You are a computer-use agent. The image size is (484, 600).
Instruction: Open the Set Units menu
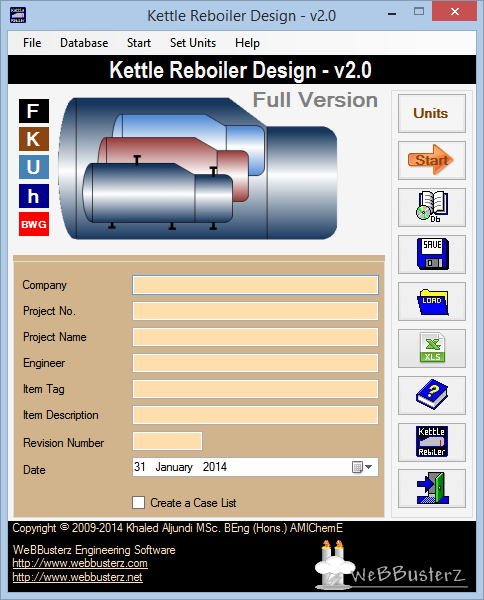click(193, 43)
